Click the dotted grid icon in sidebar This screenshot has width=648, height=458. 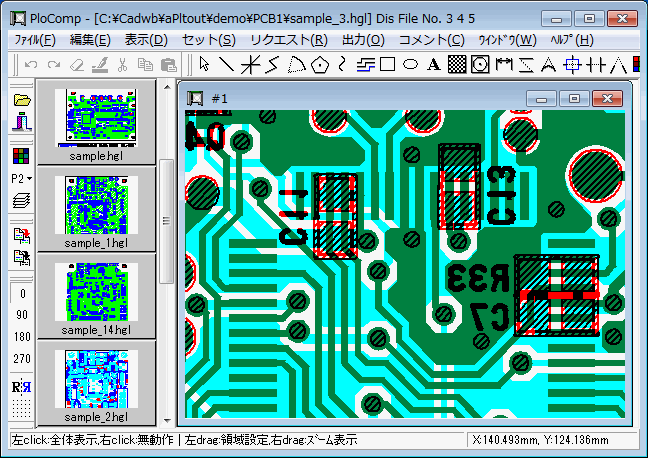tap(21, 409)
